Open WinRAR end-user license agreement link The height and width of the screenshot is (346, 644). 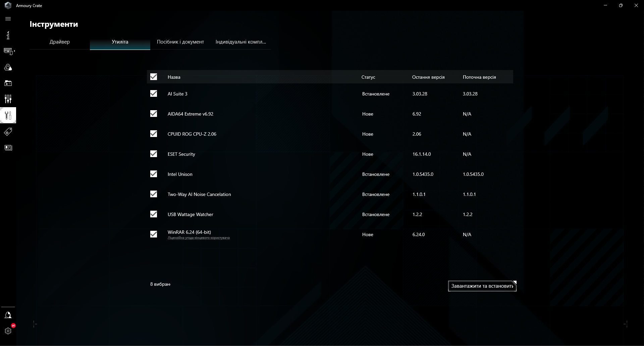tap(199, 238)
